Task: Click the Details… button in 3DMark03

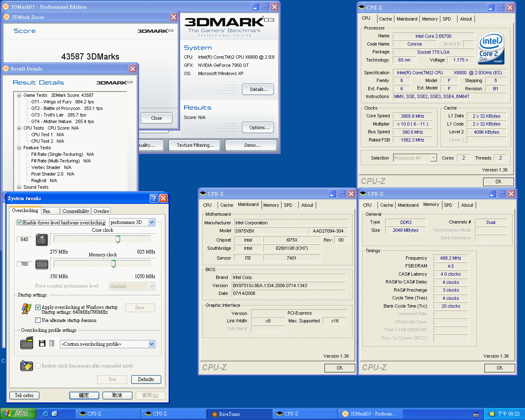Action: pos(258,89)
